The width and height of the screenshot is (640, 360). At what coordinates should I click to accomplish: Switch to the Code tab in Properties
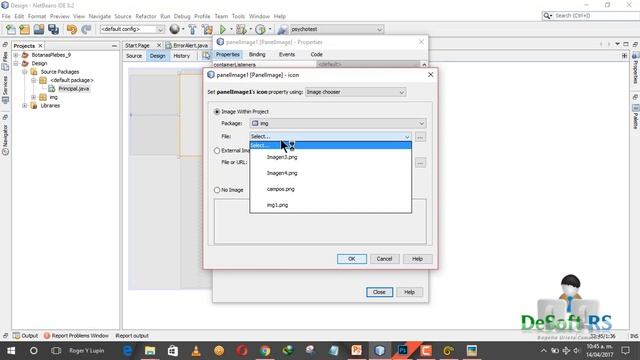316,54
